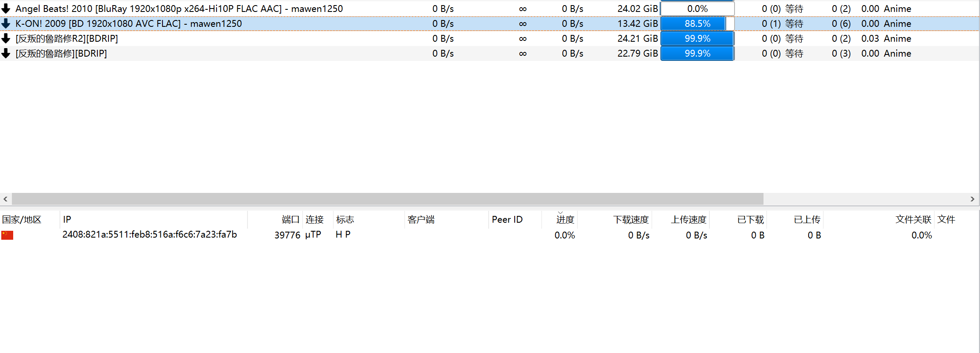Click the peer IP 2408:821a:5511:feb8:516a:f6c6:7a23:fa7b

click(x=150, y=235)
